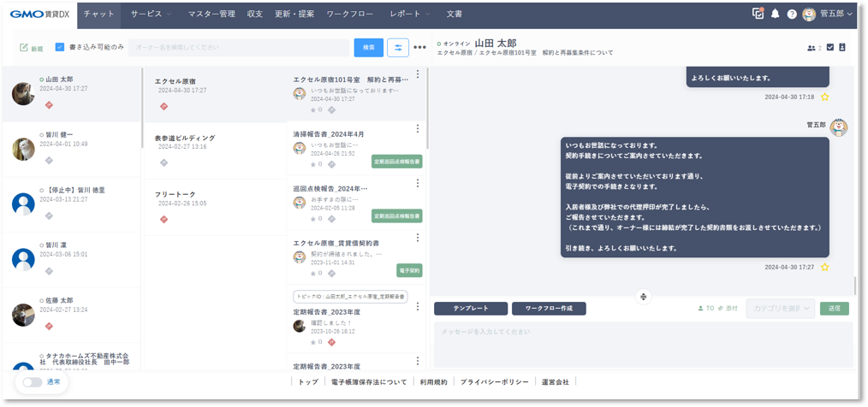Viewport: 868px width, 407px height.
Task: Click the owner name search field
Action: click(239, 48)
